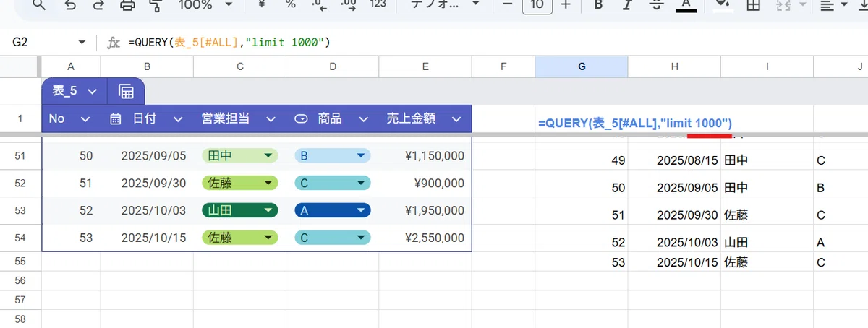Click the font size field showing 10

537,5
